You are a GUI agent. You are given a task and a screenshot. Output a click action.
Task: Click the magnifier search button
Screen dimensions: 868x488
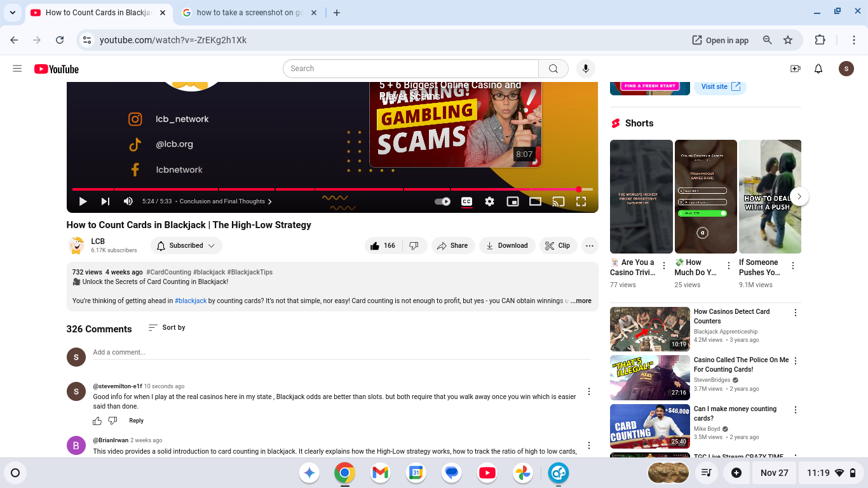pos(553,69)
